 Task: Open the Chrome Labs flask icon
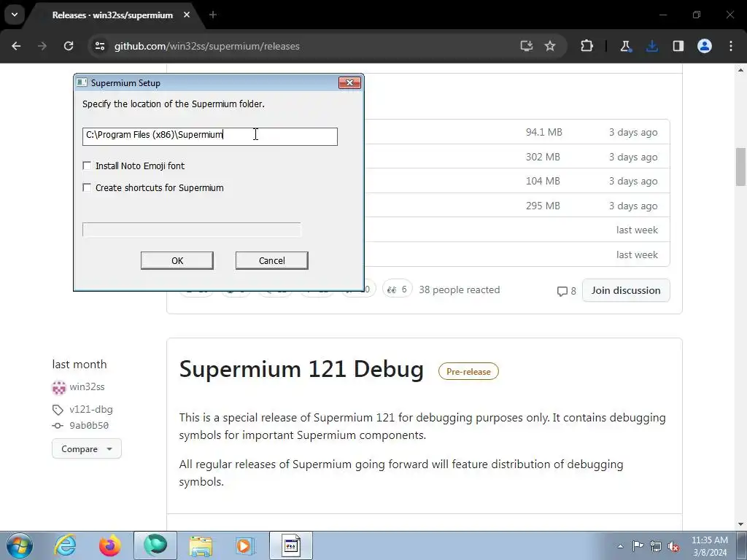(625, 46)
